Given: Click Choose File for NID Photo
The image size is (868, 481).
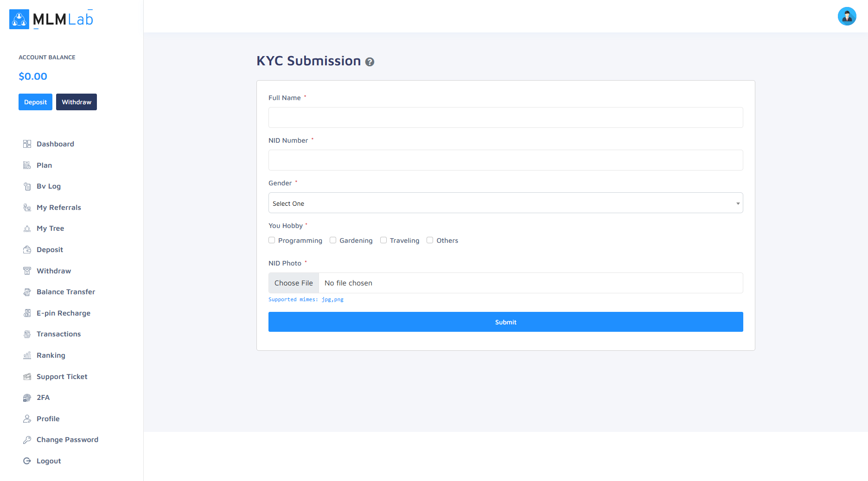Looking at the screenshot, I should click(294, 283).
